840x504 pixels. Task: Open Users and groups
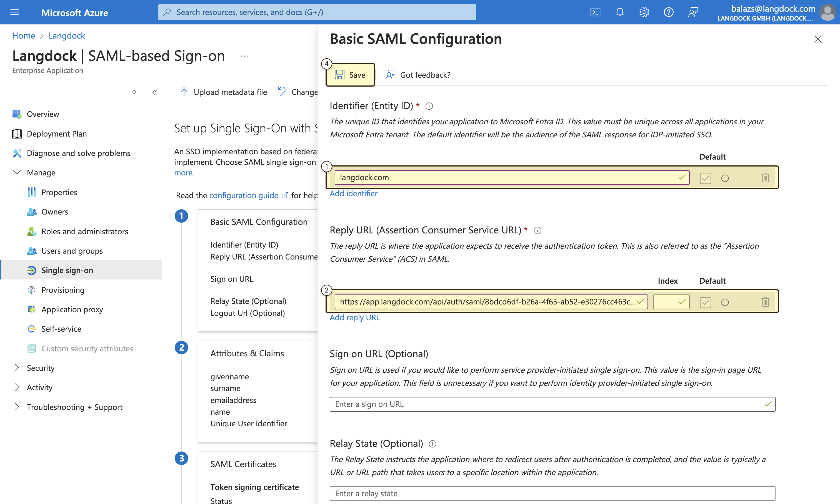(x=65, y=251)
